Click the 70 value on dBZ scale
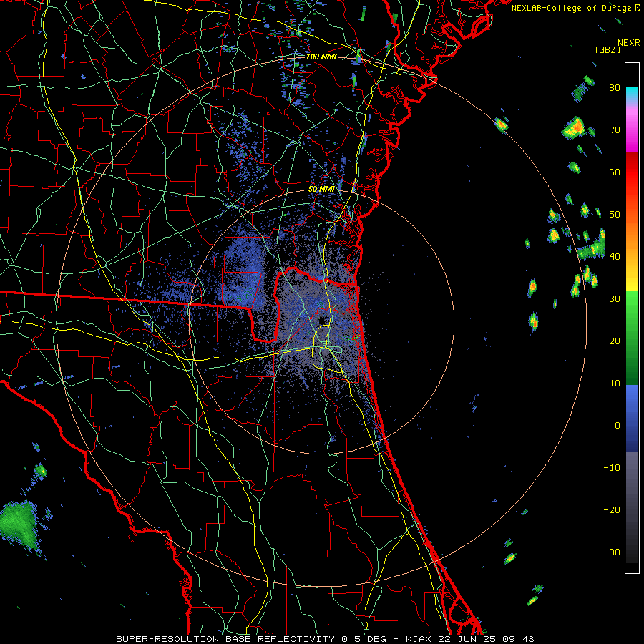The image size is (644, 644). 615,130
